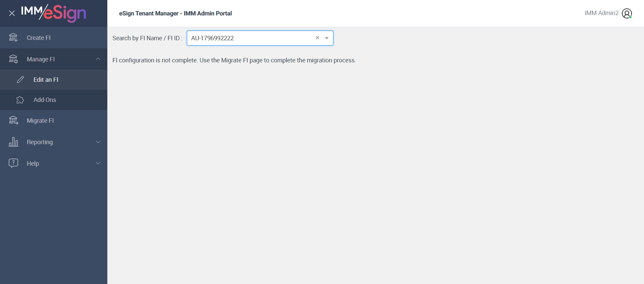The image size is (644, 284).
Task: Click the IMM eSign logo
Action: 54,13
